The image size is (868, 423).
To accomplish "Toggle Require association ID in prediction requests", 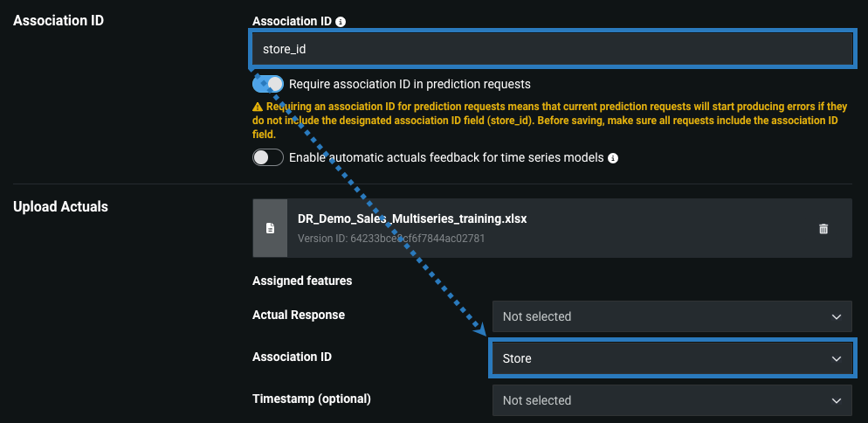I will click(268, 84).
